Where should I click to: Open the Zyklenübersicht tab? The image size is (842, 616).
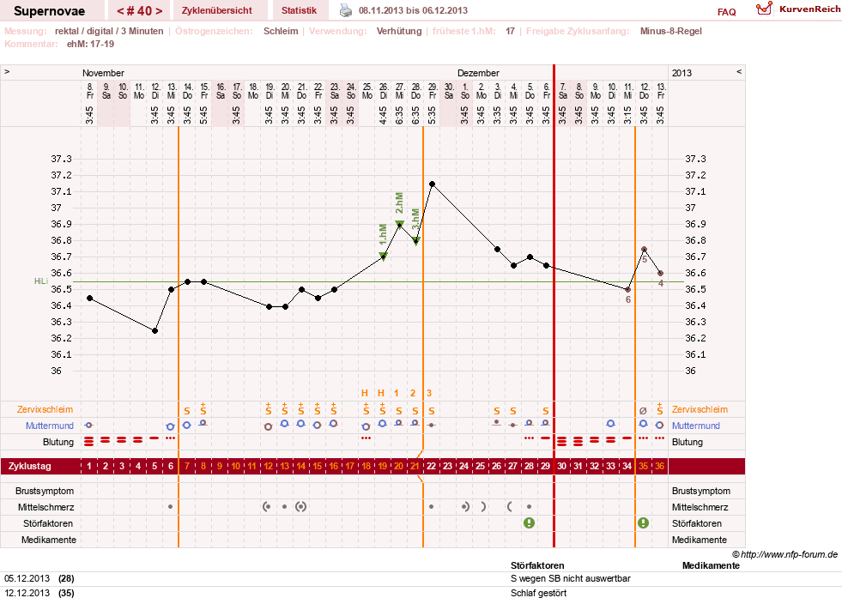[x=217, y=10]
